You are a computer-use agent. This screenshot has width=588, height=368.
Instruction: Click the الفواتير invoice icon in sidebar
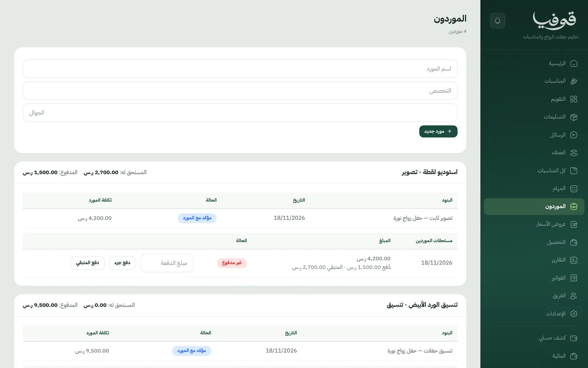(574, 278)
